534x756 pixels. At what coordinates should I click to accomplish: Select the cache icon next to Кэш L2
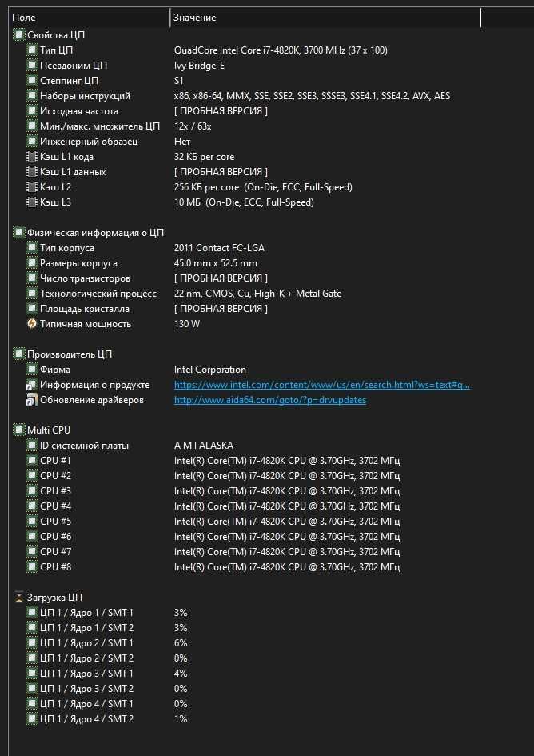click(31, 186)
